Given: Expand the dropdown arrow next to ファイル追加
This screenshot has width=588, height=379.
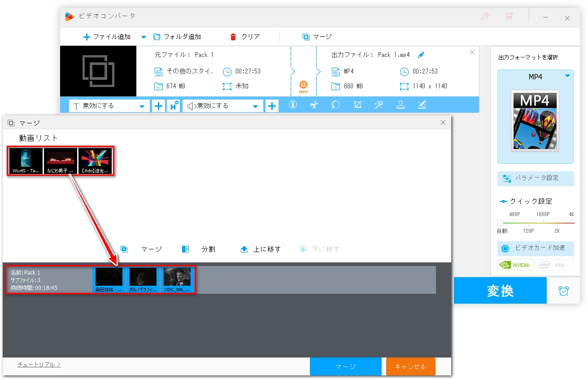Looking at the screenshot, I should (144, 37).
